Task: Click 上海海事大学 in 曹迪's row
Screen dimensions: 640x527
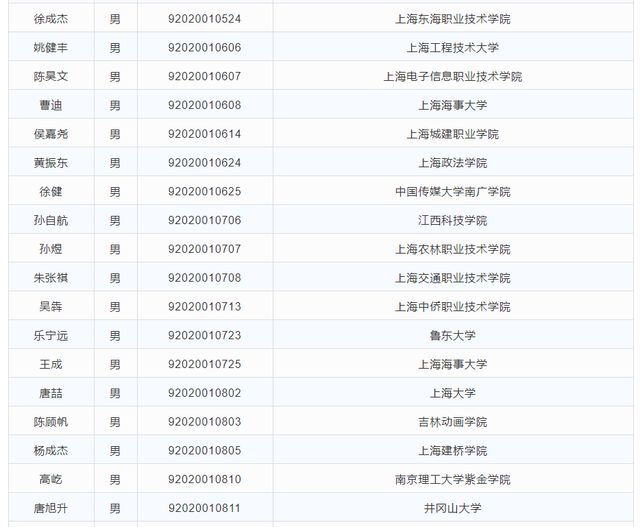Action: point(453,105)
